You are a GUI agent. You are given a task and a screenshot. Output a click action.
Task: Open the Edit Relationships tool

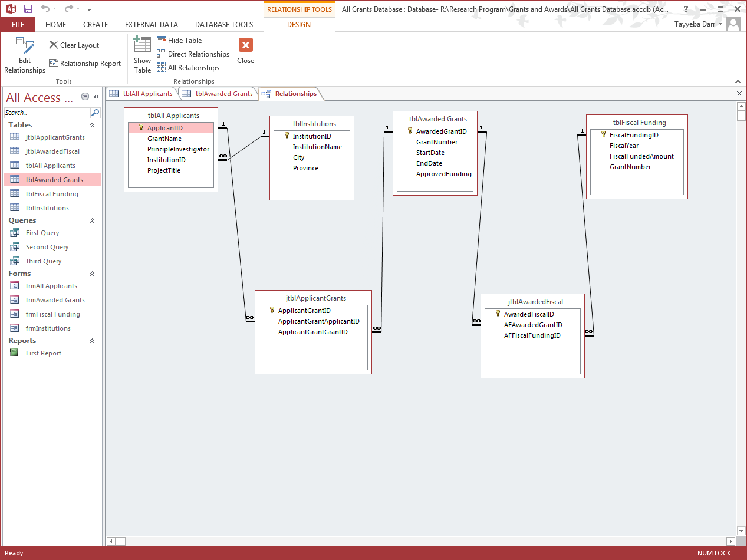tap(25, 55)
